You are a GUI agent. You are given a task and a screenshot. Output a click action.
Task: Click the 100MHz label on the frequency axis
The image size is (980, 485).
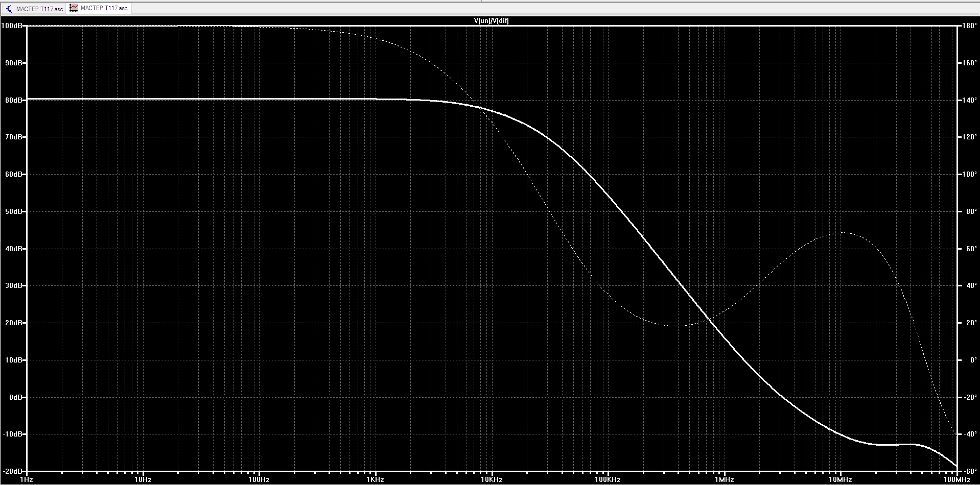point(956,480)
